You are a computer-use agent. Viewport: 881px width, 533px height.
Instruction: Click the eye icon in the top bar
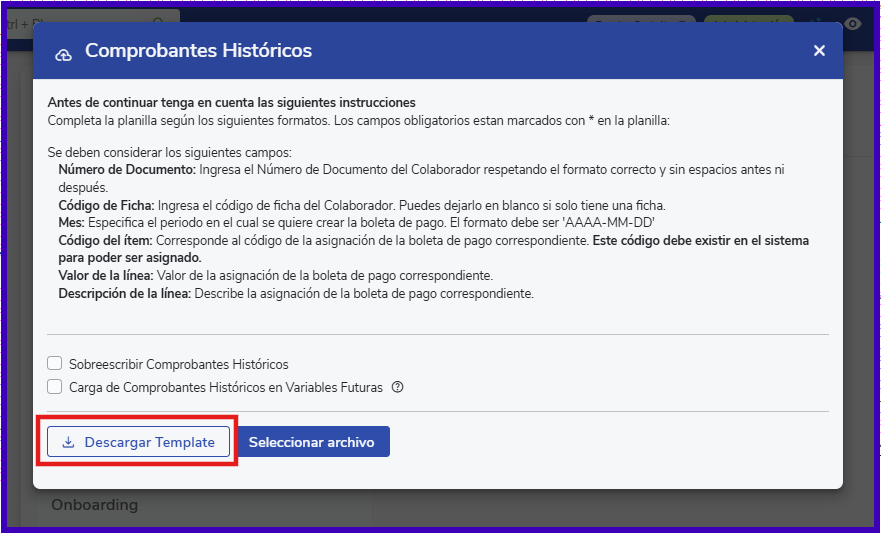pyautogui.click(x=852, y=23)
